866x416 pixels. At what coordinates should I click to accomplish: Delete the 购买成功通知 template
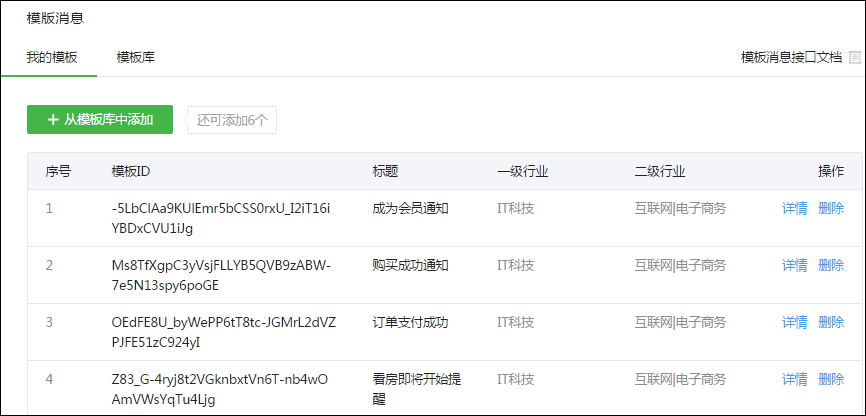click(831, 265)
